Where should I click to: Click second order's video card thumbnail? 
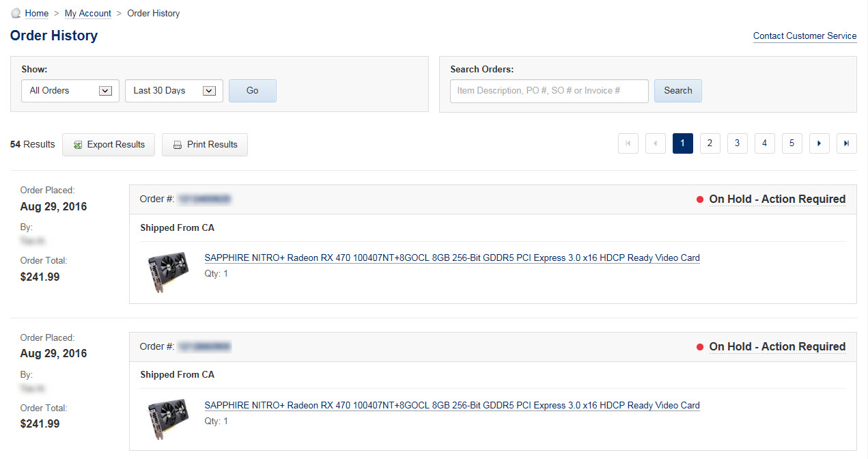168,419
